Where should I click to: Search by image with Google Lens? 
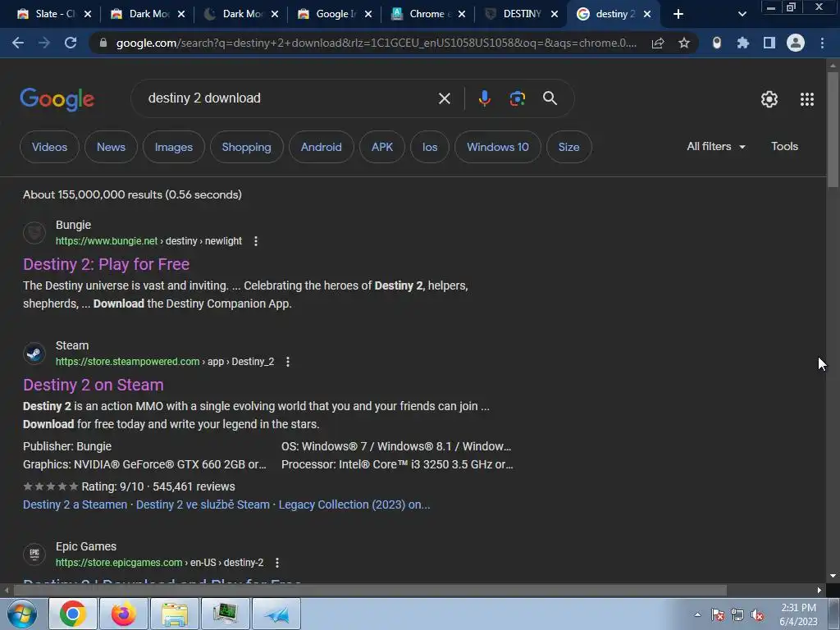pyautogui.click(x=518, y=98)
